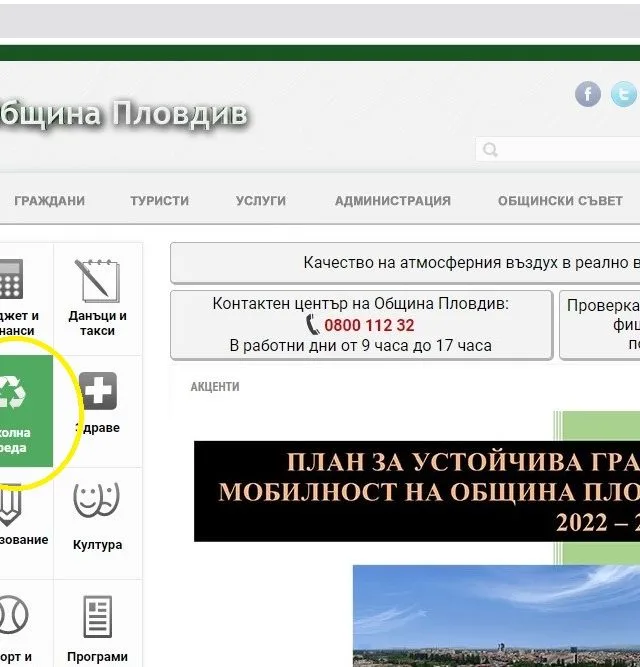Focus the site search field
The height and width of the screenshot is (667, 640).
558,149
